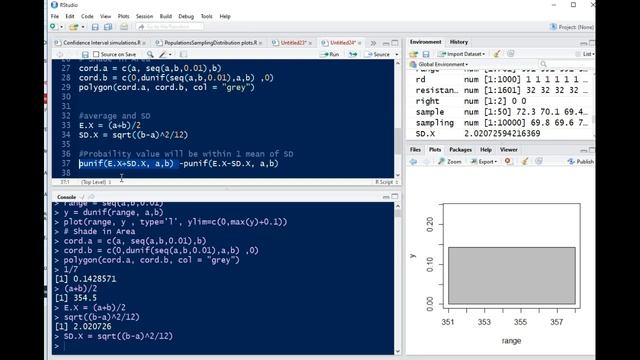Image resolution: width=640 pixels, height=360 pixels.
Task: Switch to PopulationsSamplingDistribution plots.R tab
Action: point(210,42)
